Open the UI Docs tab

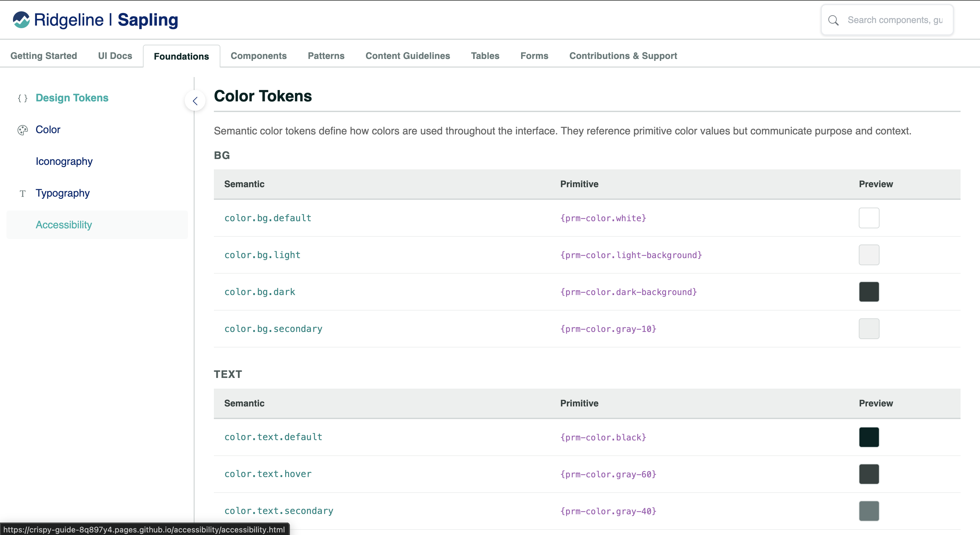[115, 56]
